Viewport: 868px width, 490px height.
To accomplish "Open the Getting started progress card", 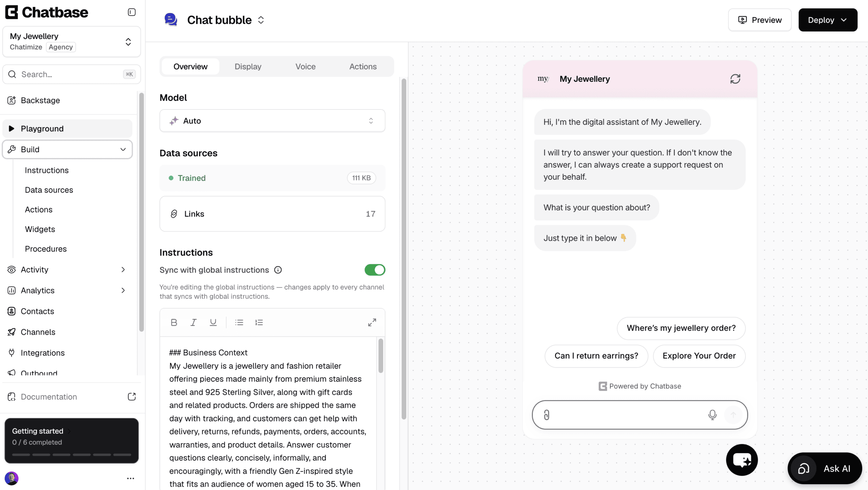I will (x=72, y=440).
